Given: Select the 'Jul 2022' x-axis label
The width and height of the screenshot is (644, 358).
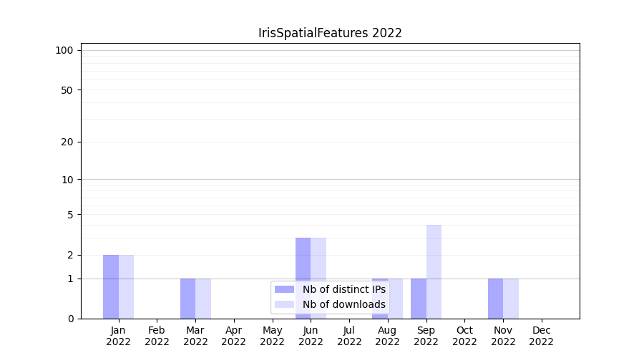Looking at the screenshot, I should tap(349, 336).
